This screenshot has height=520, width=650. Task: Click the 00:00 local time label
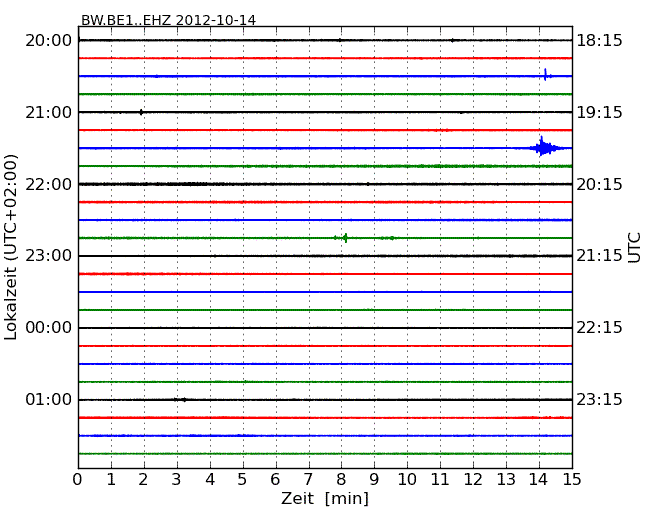[49, 328]
